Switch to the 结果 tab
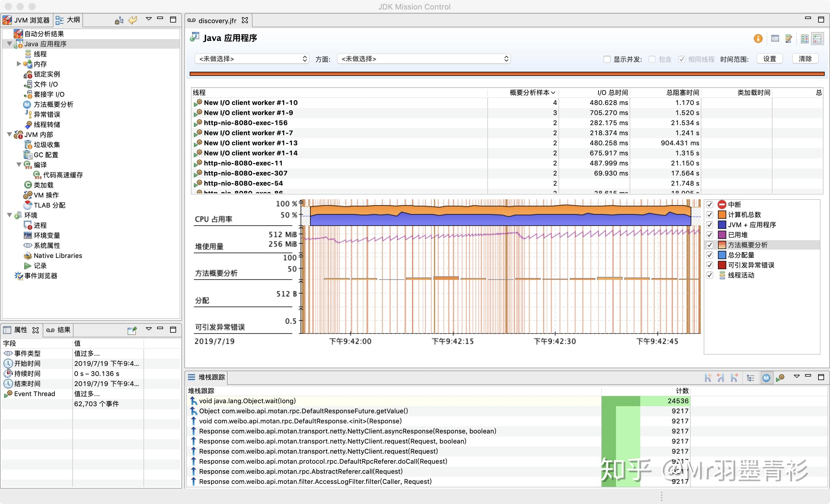The height and width of the screenshot is (504, 830). click(59, 330)
